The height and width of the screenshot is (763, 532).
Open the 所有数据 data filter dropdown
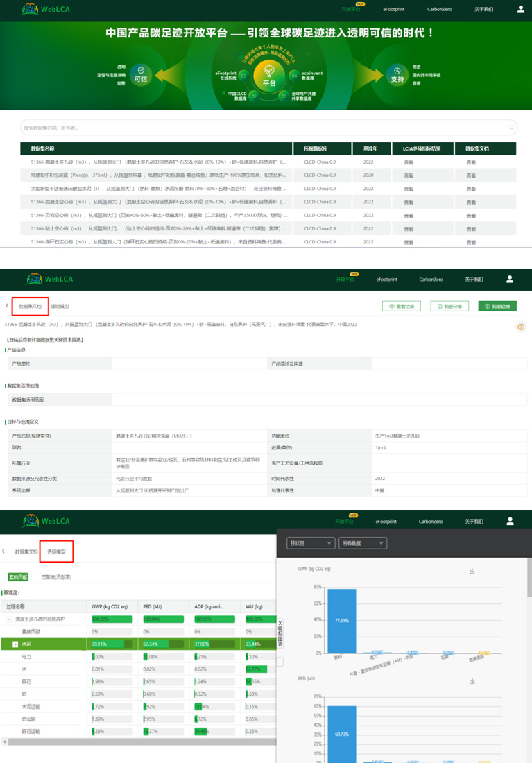363,543
